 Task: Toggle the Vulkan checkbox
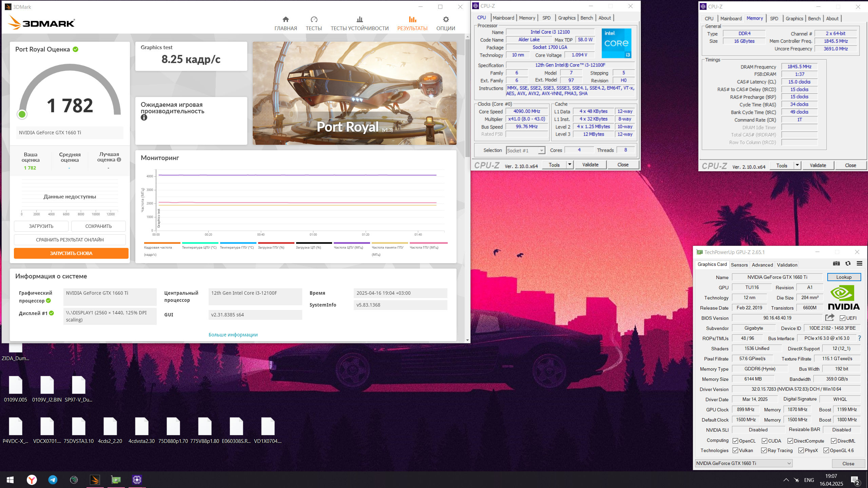click(x=735, y=450)
